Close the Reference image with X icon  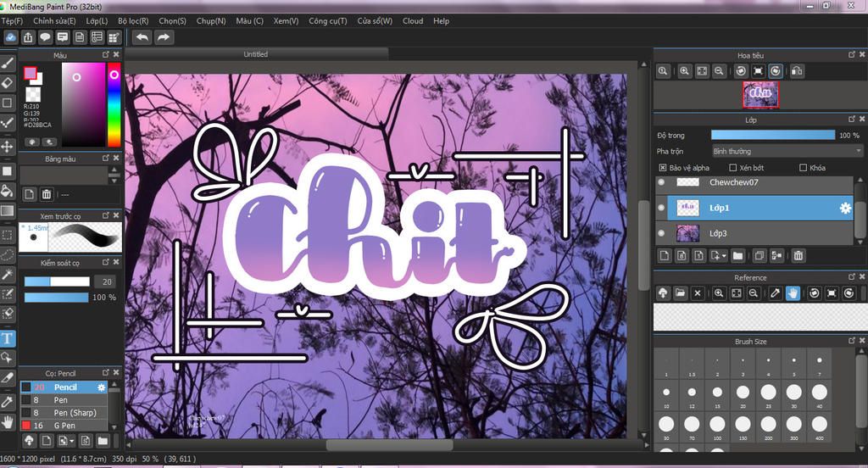pyautogui.click(x=698, y=293)
